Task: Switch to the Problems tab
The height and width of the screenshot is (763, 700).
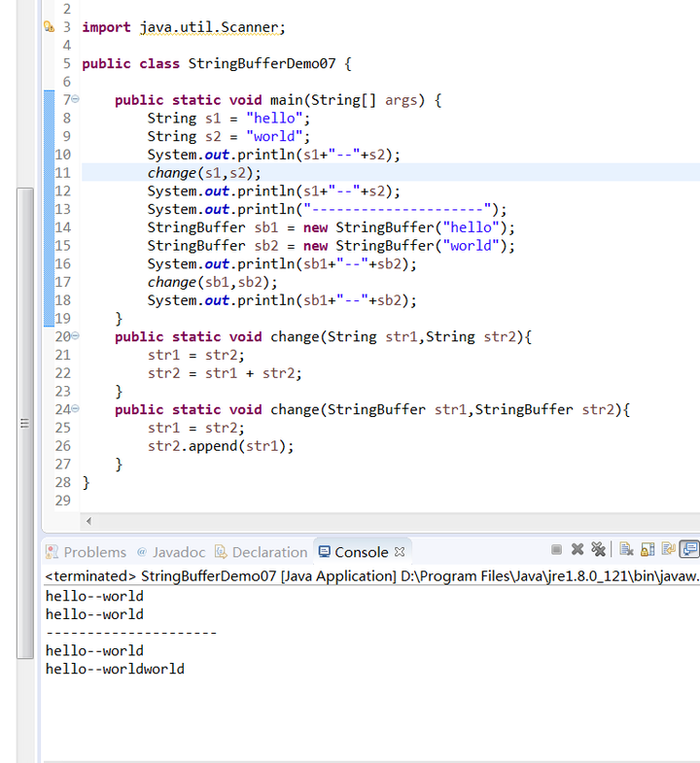Action: [x=86, y=552]
